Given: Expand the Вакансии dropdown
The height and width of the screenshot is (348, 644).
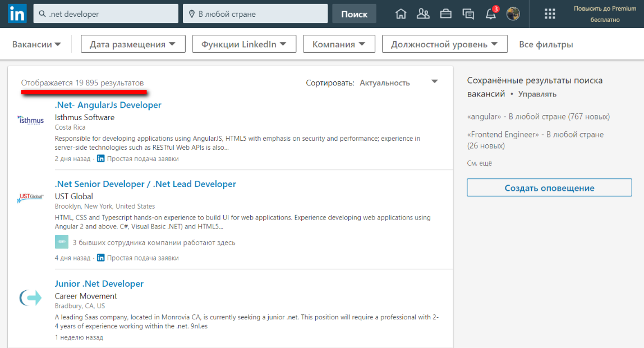Looking at the screenshot, I should click(36, 44).
